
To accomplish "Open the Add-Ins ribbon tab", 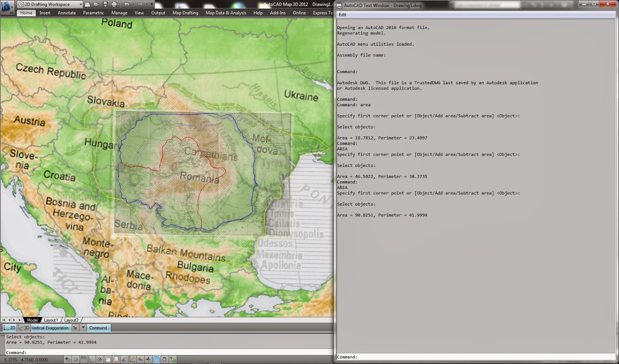I will point(278,13).
